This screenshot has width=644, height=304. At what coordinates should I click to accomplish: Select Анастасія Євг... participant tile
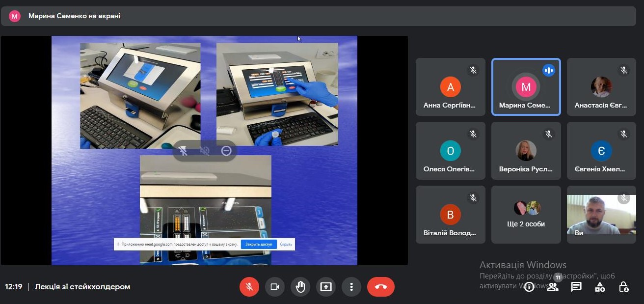pyautogui.click(x=602, y=87)
